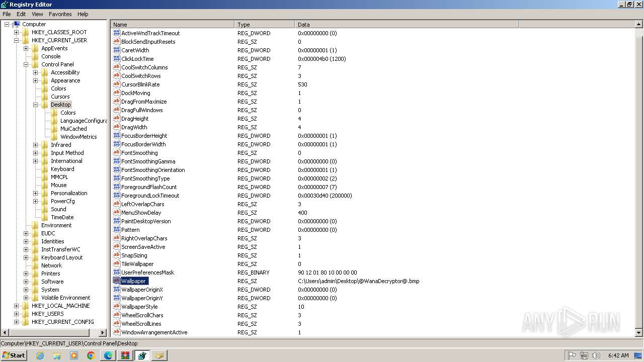
Task: Open the File menu
Action: pyautogui.click(x=7, y=14)
